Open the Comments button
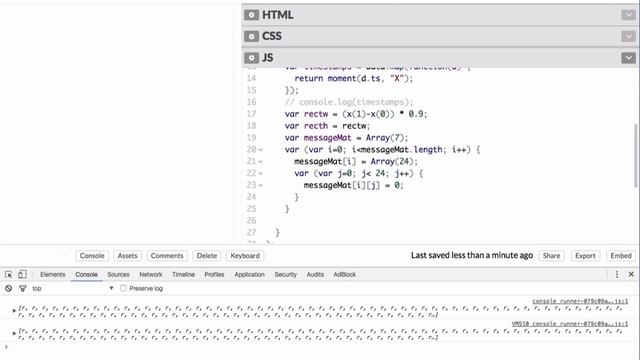This screenshot has height=360, width=640. pos(167,256)
